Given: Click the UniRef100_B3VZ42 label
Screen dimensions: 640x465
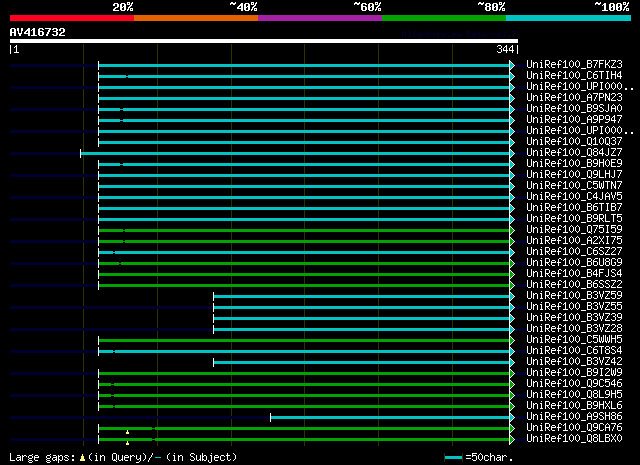Looking at the screenshot, I should (x=574, y=362).
